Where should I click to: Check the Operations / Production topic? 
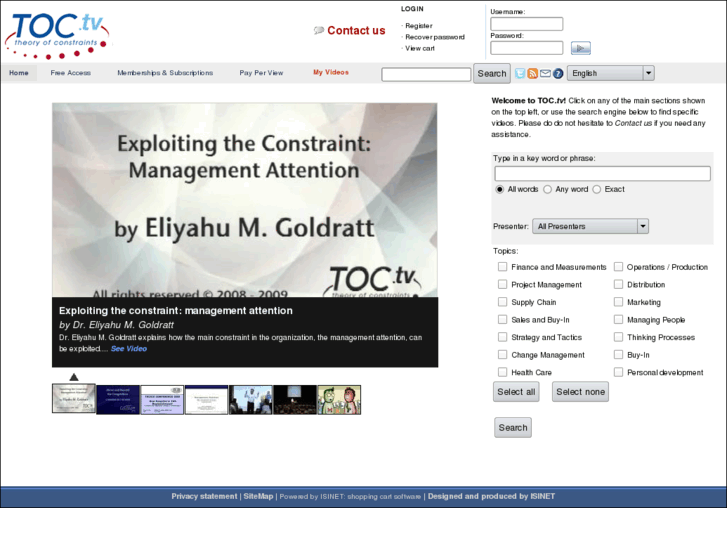pos(618,267)
